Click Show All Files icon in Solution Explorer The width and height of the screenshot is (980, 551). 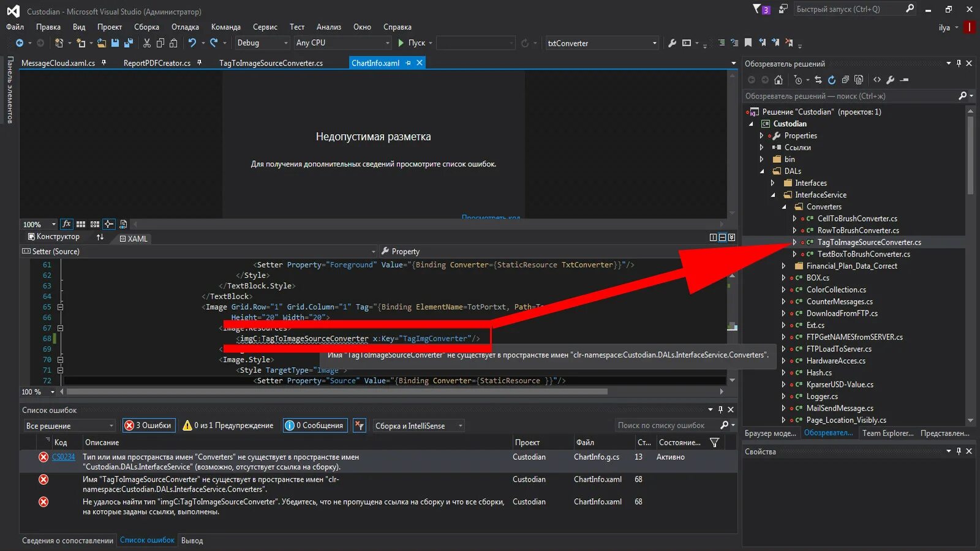pyautogui.click(x=859, y=80)
